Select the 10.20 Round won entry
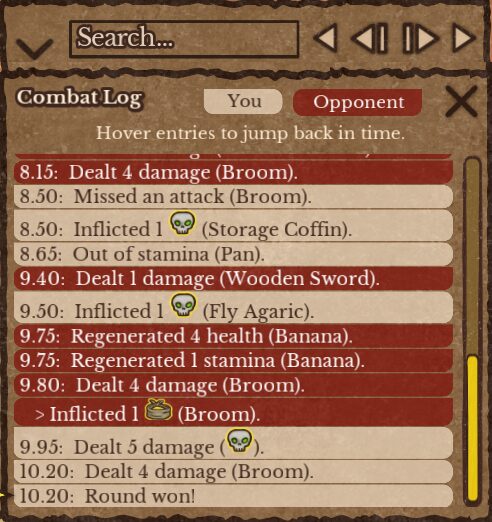This screenshot has height=522, width=492. [x=233, y=496]
